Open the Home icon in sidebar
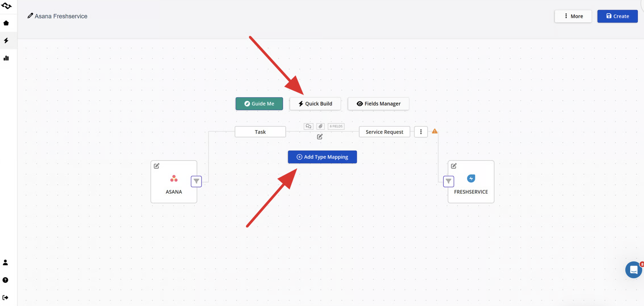The image size is (644, 306). [x=6, y=23]
